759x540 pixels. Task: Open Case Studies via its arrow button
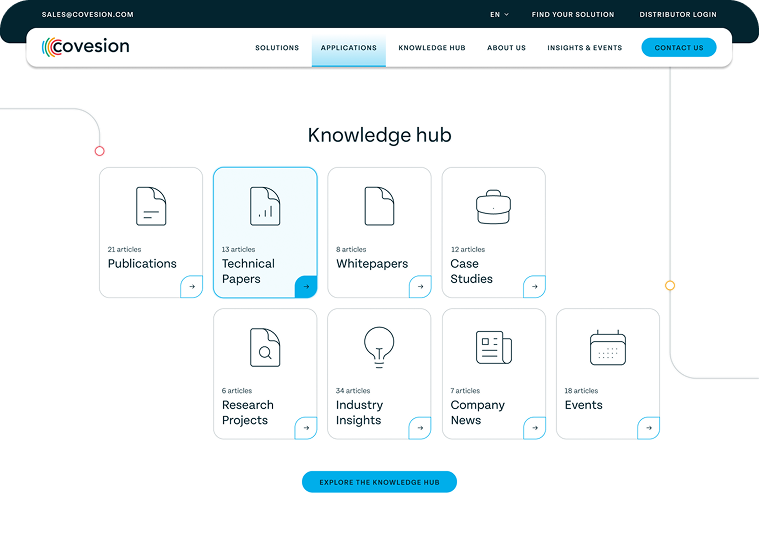(x=534, y=286)
